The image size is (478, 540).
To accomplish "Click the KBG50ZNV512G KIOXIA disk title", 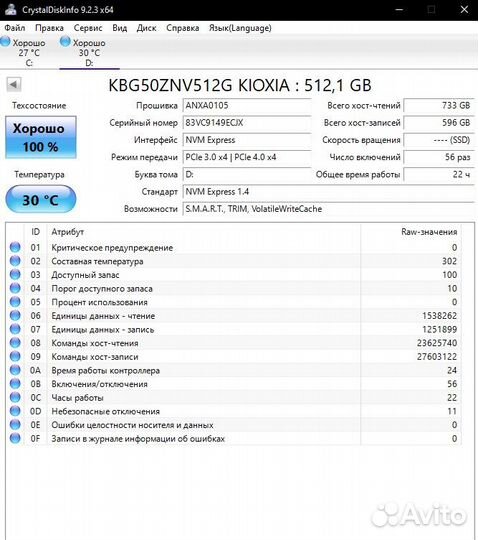I will (x=240, y=85).
